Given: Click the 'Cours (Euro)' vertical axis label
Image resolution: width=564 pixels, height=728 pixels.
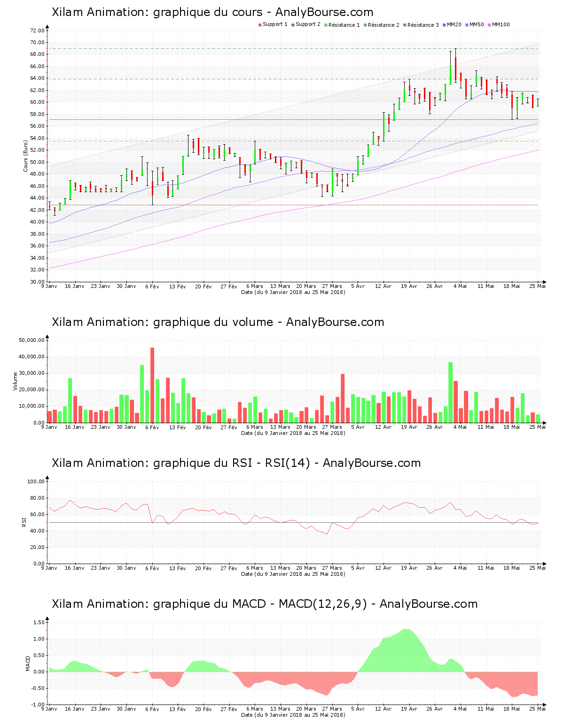Looking at the screenshot, I should pos(25,156).
